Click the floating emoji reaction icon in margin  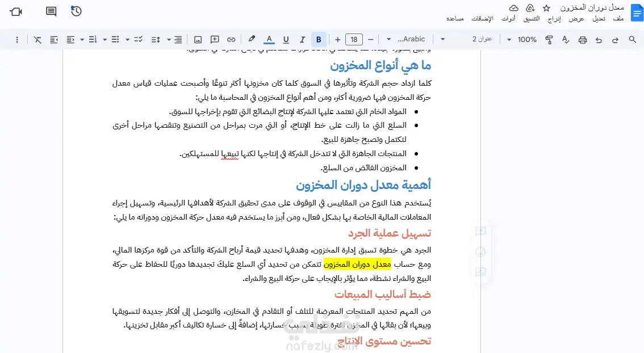480,251
